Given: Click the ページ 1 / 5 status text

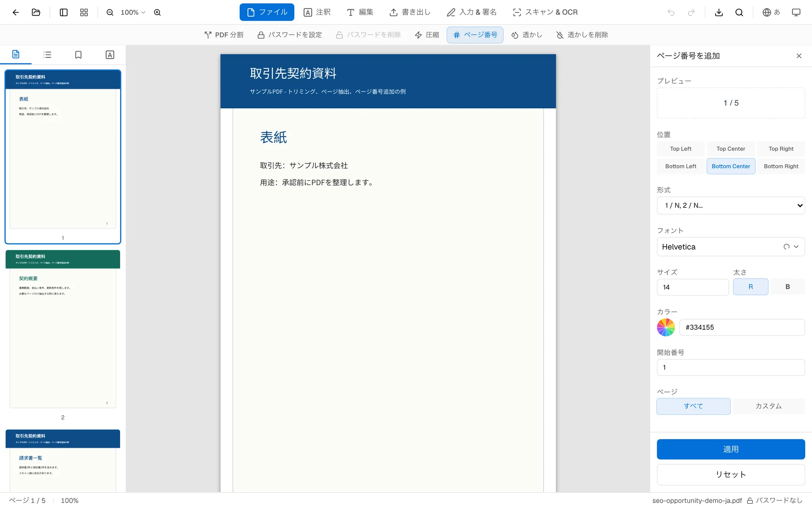Looking at the screenshot, I should click(x=27, y=500).
